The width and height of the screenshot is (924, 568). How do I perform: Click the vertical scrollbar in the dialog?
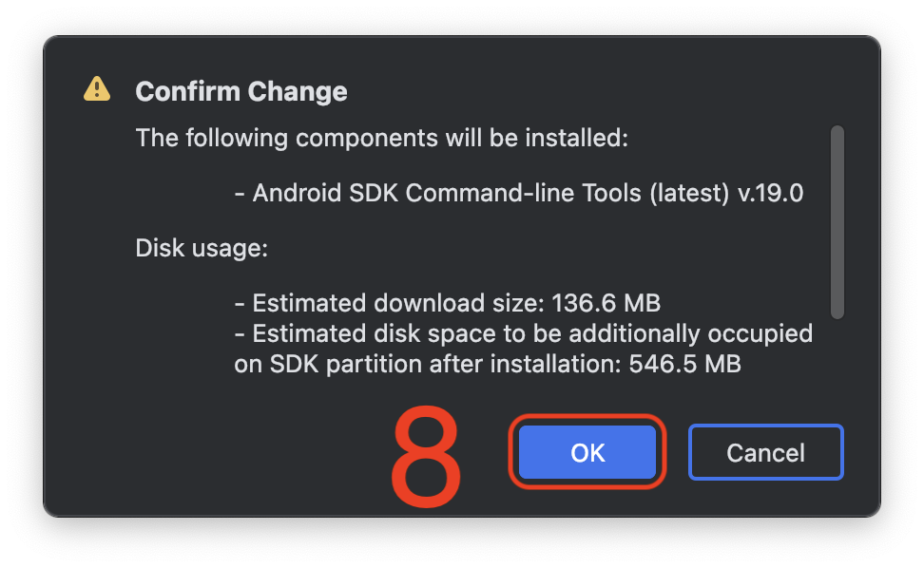tap(837, 222)
